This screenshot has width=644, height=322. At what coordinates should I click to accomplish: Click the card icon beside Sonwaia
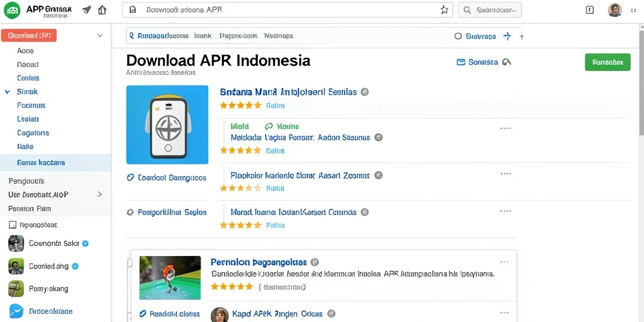(x=461, y=62)
